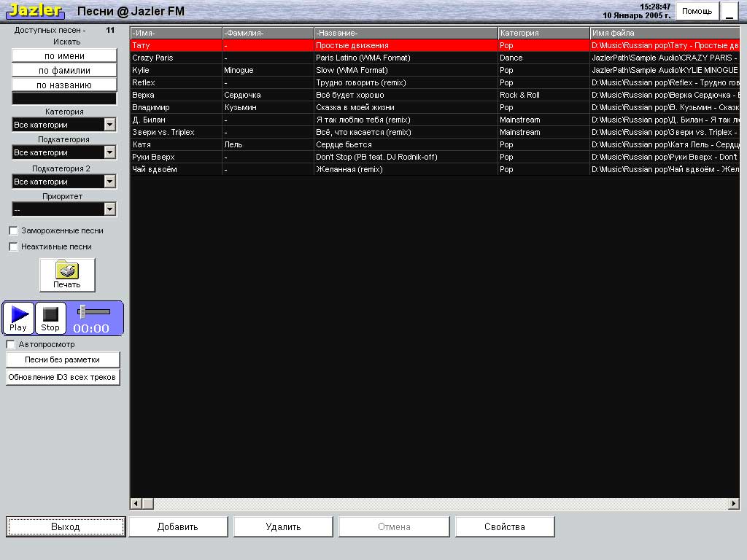This screenshot has width=747, height=560.
Task: Click the Rock & Roll category cell
Action: (x=543, y=95)
